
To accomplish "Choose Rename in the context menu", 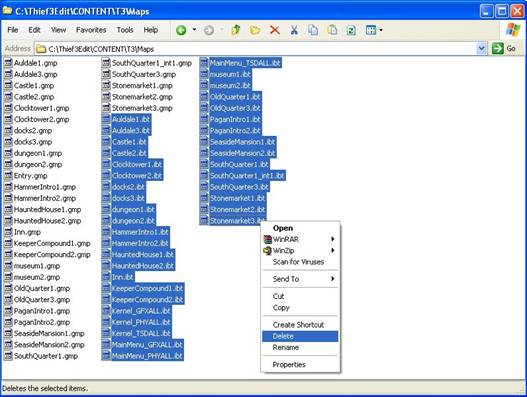I will (300, 348).
